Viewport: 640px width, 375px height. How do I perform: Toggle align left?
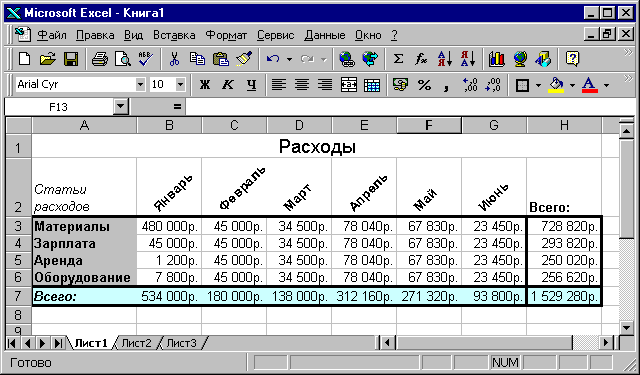[x=279, y=85]
